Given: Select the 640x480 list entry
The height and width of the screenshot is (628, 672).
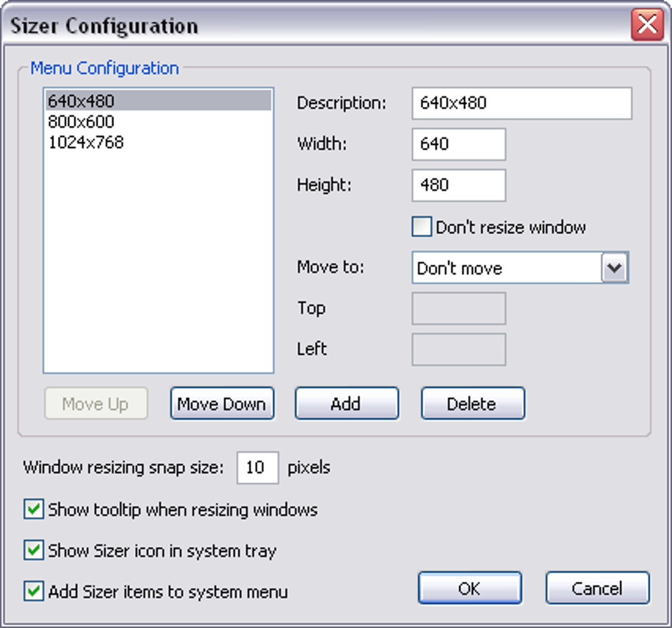Looking at the screenshot, I should point(159,101).
